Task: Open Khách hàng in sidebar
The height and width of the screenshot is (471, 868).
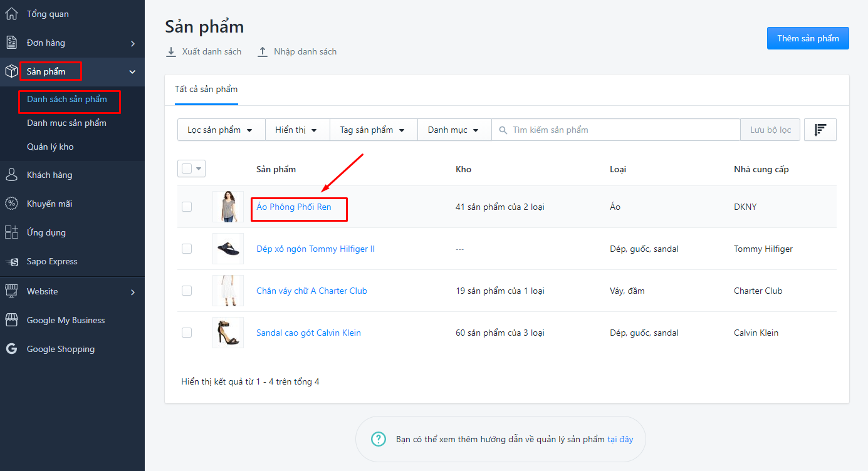Action: [50, 175]
